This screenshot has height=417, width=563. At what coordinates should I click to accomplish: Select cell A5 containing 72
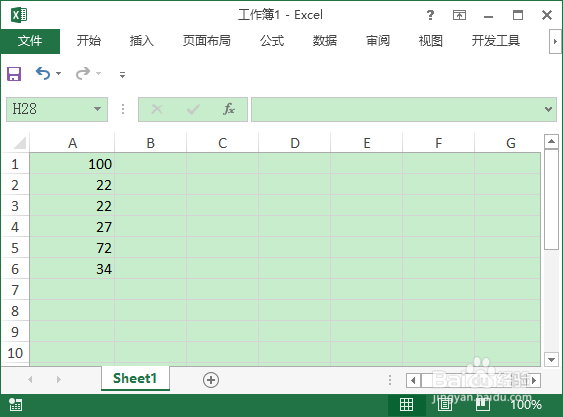[72, 248]
